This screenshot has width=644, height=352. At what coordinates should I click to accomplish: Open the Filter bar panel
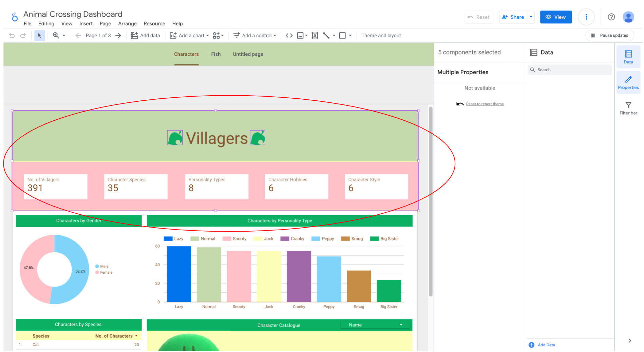(628, 108)
